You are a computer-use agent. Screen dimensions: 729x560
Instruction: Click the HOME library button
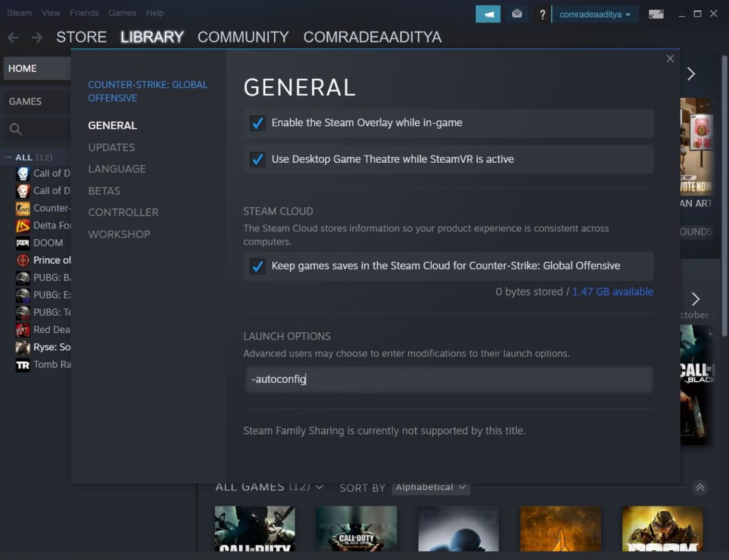coord(36,69)
